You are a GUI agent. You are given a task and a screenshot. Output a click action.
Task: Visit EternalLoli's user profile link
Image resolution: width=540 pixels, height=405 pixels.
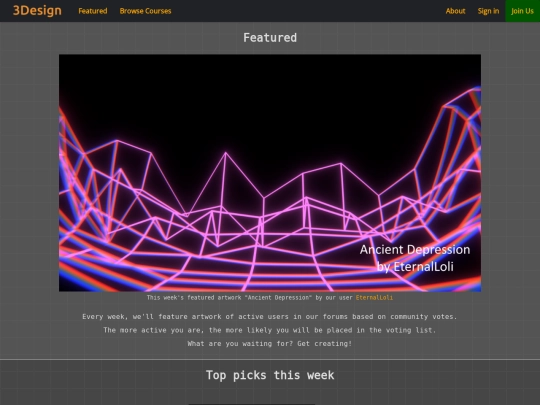point(374,298)
